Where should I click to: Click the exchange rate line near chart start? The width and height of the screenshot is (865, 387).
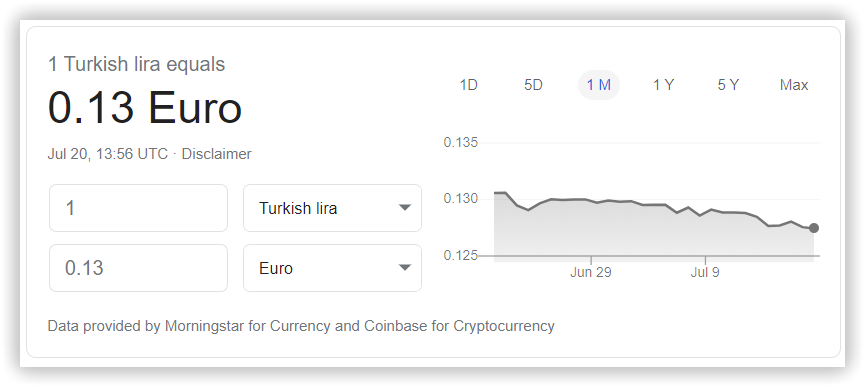(x=500, y=192)
